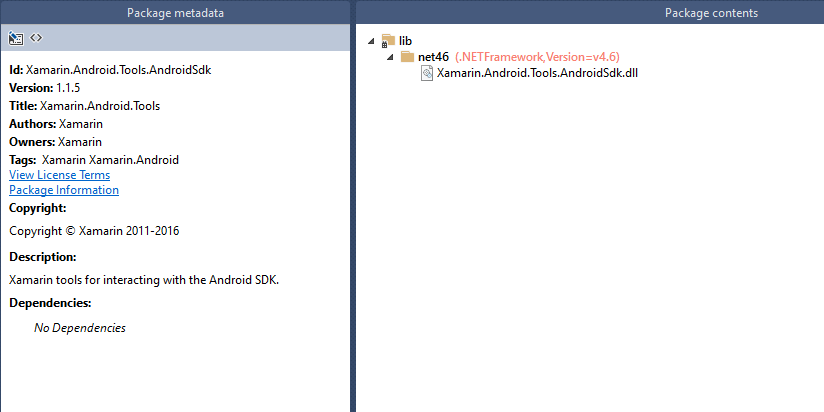Click the No Dependencies text

(x=80, y=328)
